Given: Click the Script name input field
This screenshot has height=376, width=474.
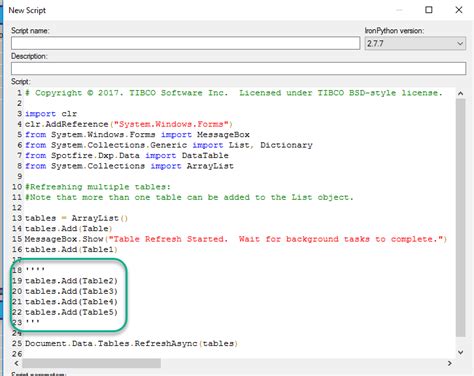Looking at the screenshot, I should (185, 43).
